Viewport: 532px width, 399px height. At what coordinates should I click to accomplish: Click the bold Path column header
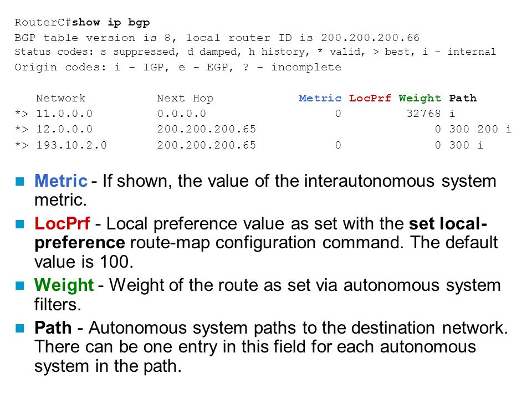(x=463, y=99)
